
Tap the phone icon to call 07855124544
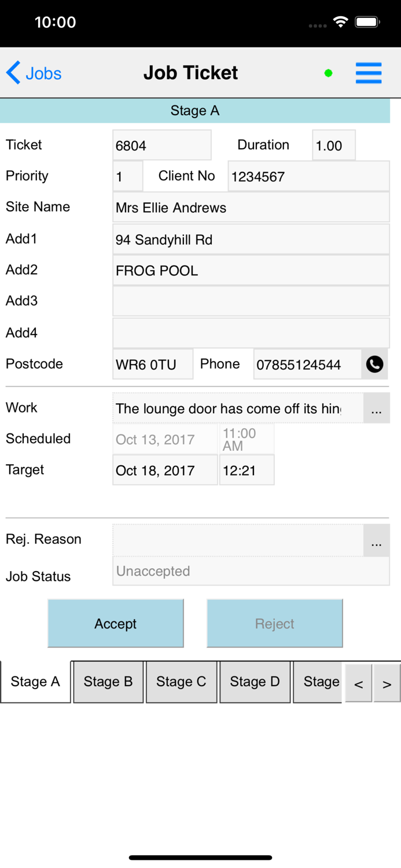point(375,364)
